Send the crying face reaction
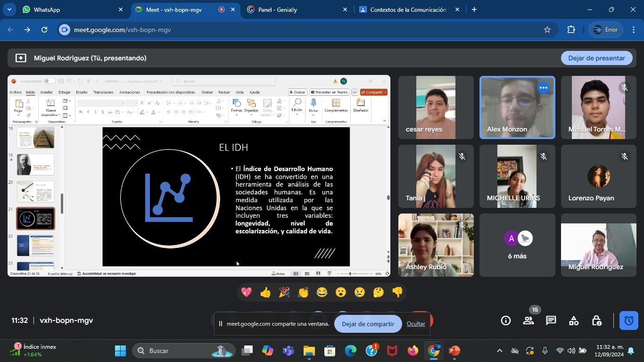 pos(360,292)
